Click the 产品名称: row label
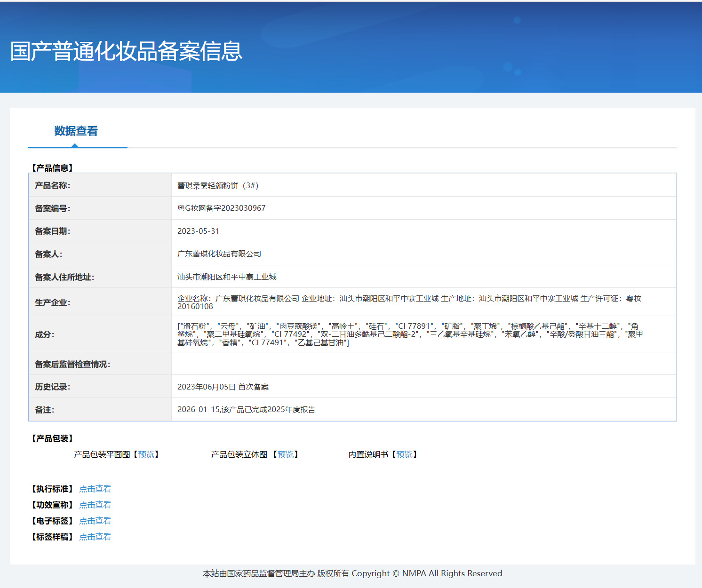Screen dimensions: 702x588 pyautogui.click(x=53, y=185)
